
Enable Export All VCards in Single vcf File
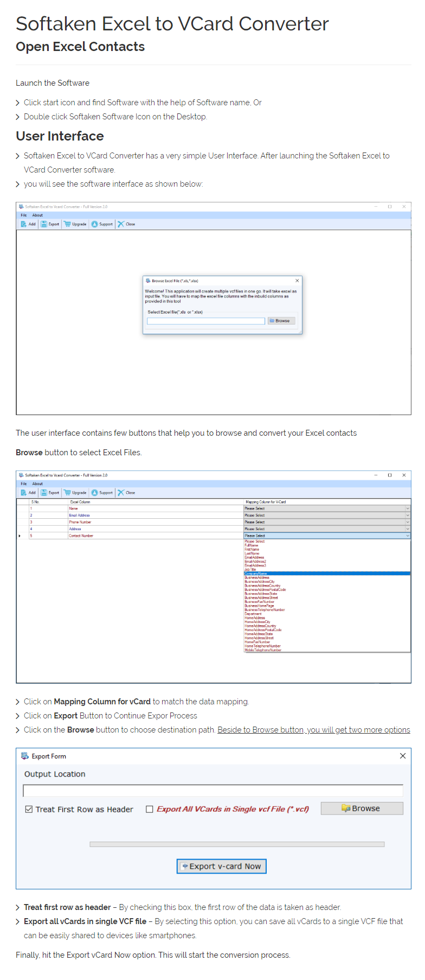point(150,809)
